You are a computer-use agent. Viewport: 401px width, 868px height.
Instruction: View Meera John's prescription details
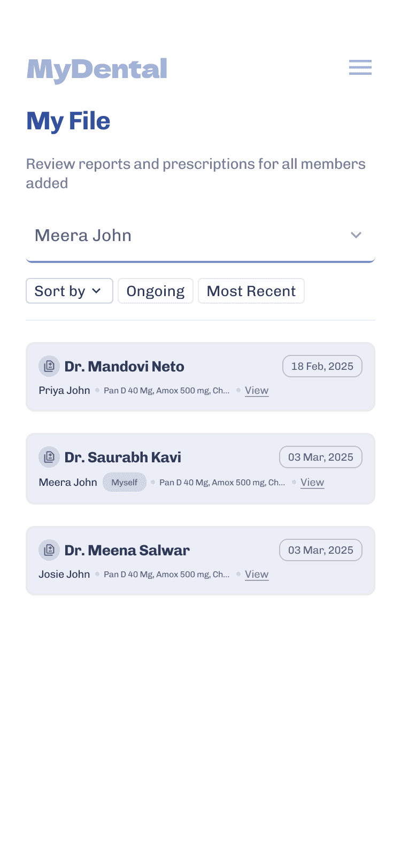(x=312, y=483)
